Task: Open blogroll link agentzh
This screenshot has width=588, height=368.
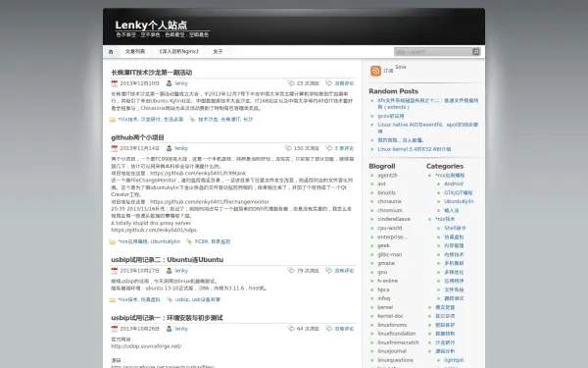Action: tap(387, 176)
